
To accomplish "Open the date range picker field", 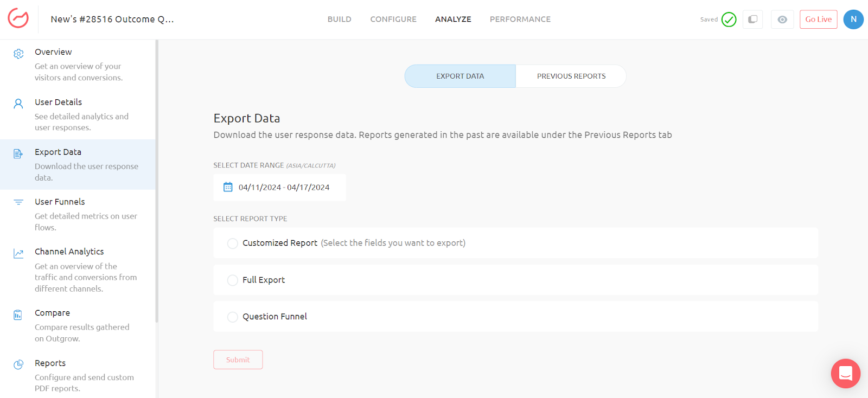I will pos(279,188).
